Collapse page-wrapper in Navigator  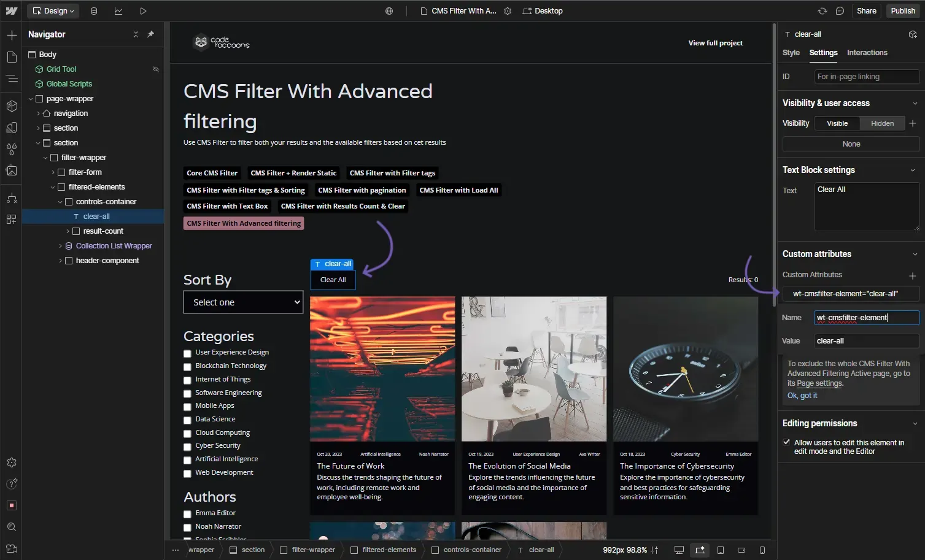point(31,99)
